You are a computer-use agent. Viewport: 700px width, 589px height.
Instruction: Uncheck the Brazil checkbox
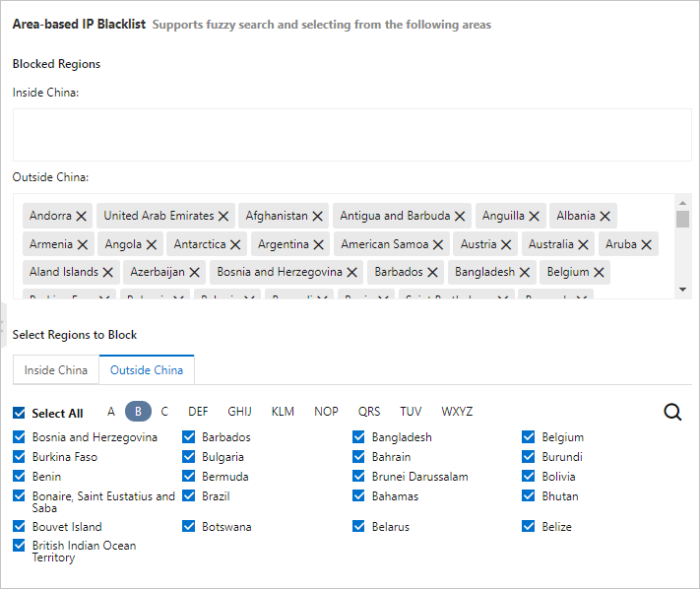(x=189, y=496)
